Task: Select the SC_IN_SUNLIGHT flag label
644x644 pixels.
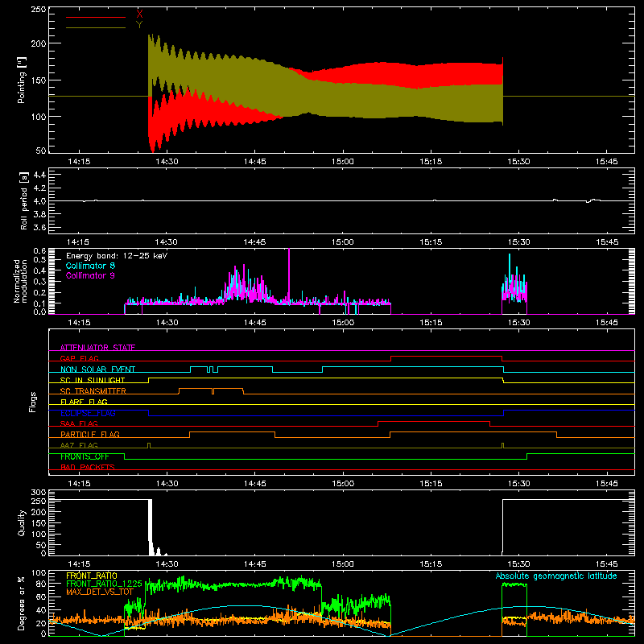Action: point(93,380)
